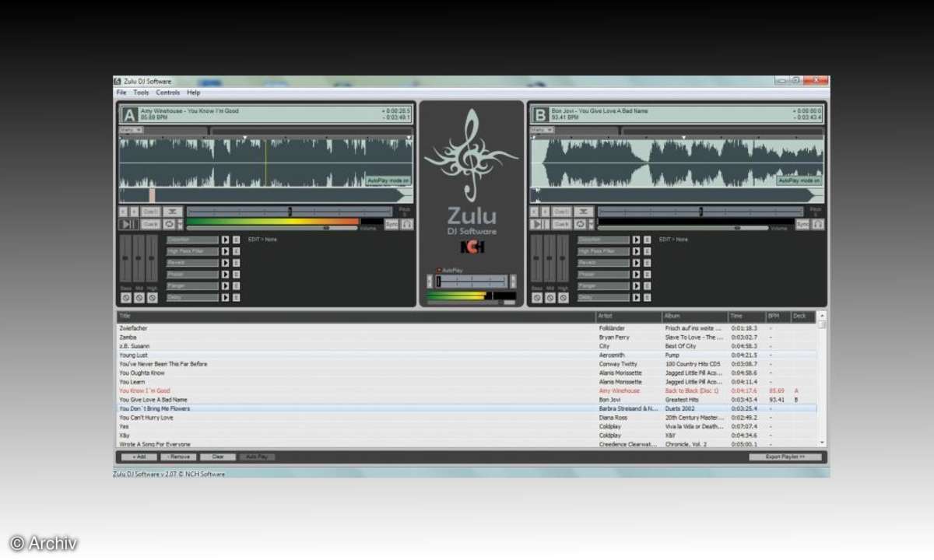Apply Delay effect play icon on Deck A
Screen dimensions: 934x560
tap(226, 298)
